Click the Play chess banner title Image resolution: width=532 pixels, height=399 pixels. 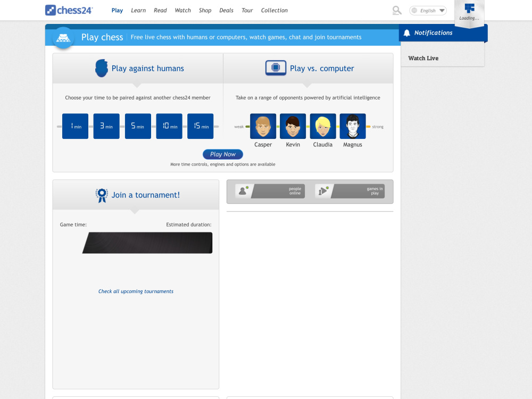click(102, 37)
